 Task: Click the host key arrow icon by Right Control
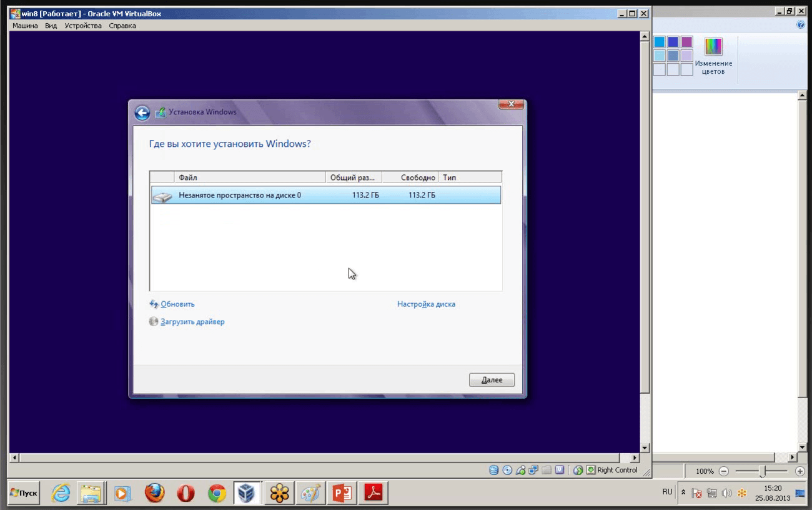(591, 470)
